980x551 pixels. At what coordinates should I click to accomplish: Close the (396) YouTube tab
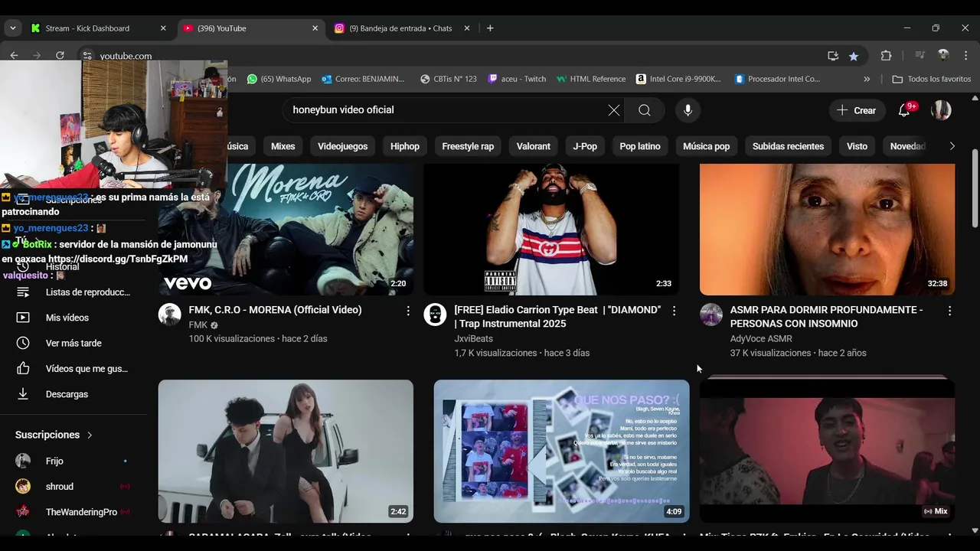click(315, 28)
